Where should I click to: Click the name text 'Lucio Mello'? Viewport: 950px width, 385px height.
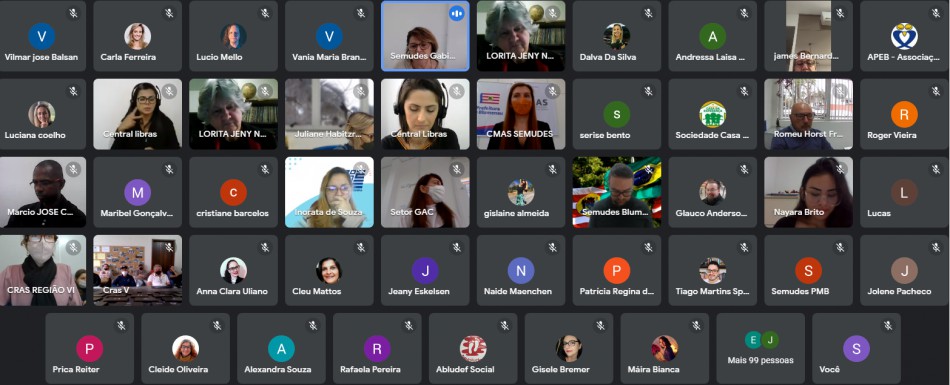pos(219,58)
